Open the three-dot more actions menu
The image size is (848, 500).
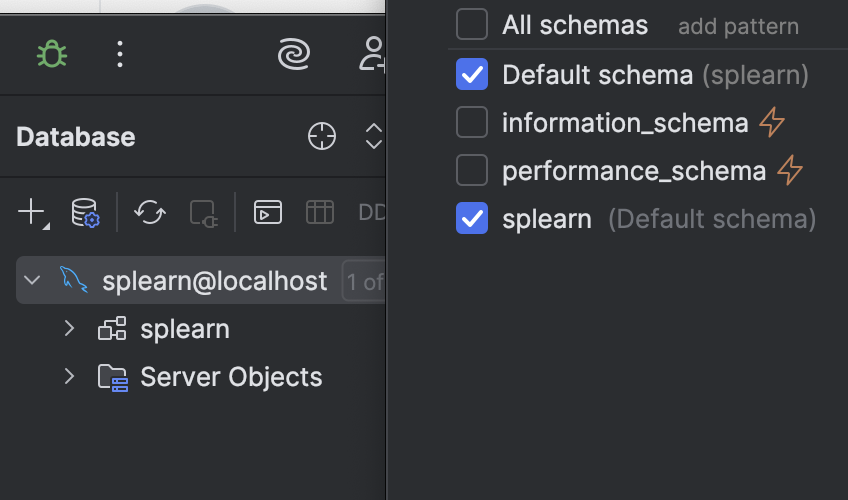tap(120, 54)
